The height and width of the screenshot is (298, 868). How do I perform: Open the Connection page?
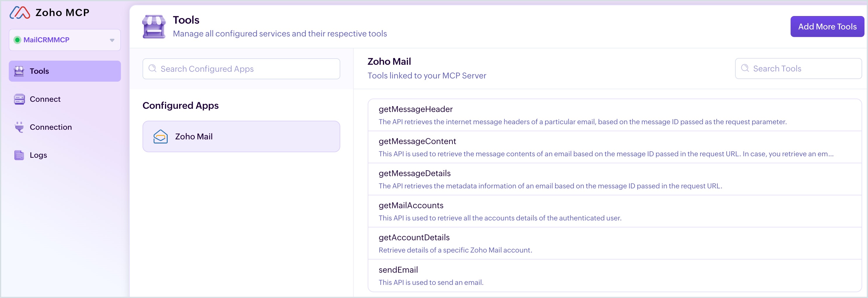point(65,127)
